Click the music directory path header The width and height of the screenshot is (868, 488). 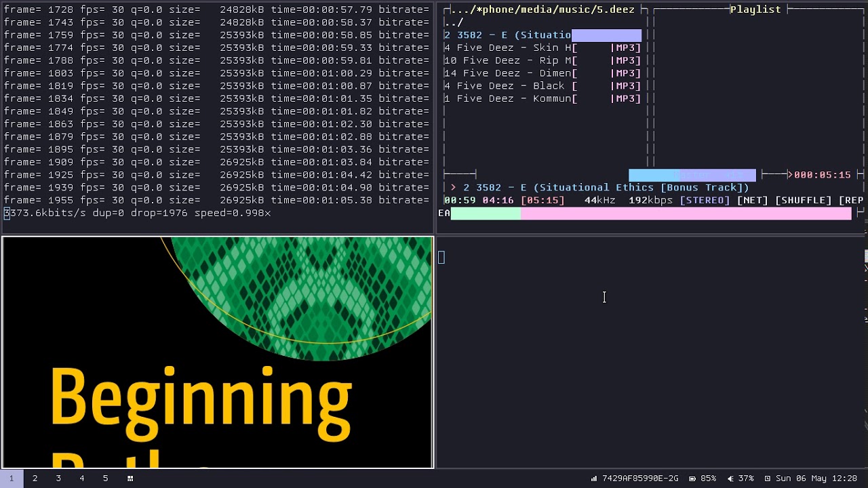point(543,9)
